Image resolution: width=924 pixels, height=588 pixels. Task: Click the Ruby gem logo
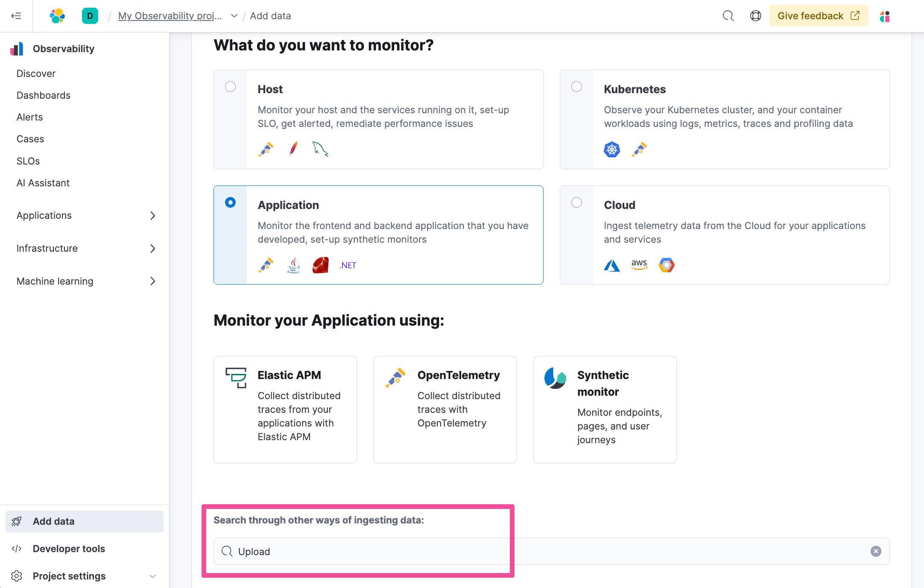pyautogui.click(x=321, y=265)
